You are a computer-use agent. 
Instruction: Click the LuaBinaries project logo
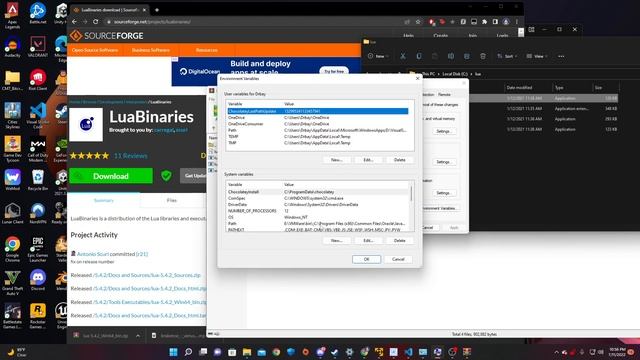pyautogui.click(x=86, y=124)
